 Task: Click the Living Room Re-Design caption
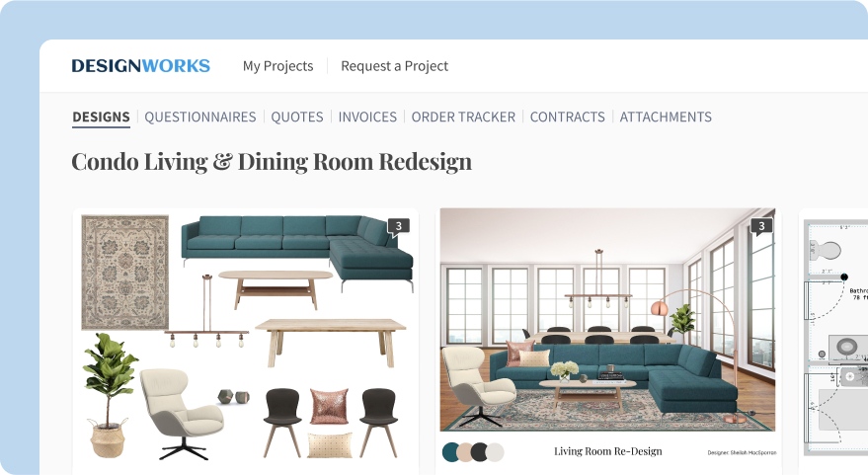click(x=608, y=451)
